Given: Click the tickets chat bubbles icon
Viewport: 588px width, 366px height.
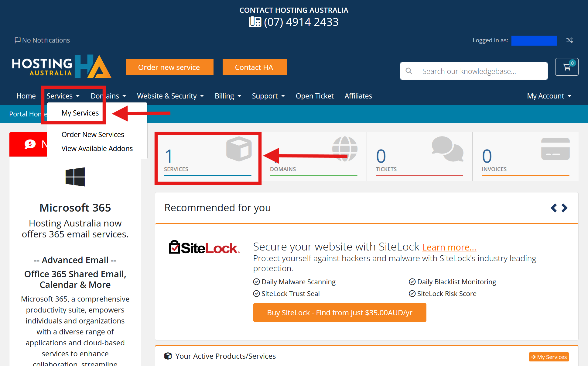Looking at the screenshot, I should coord(447,149).
